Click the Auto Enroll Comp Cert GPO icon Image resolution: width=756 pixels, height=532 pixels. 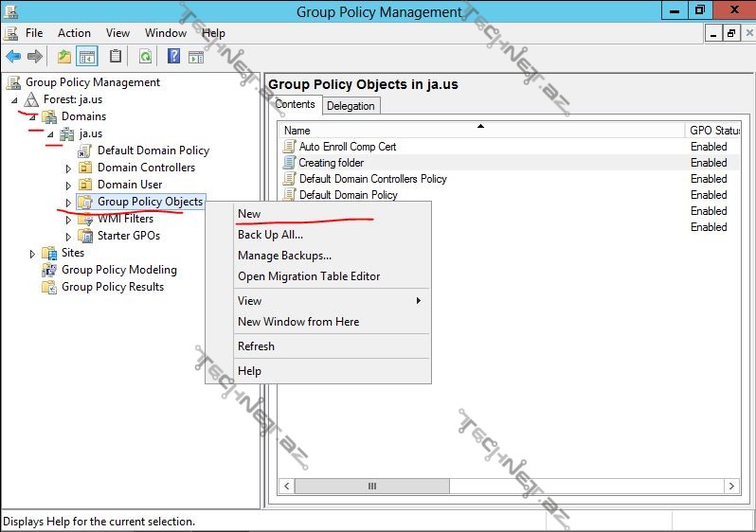tap(290, 147)
